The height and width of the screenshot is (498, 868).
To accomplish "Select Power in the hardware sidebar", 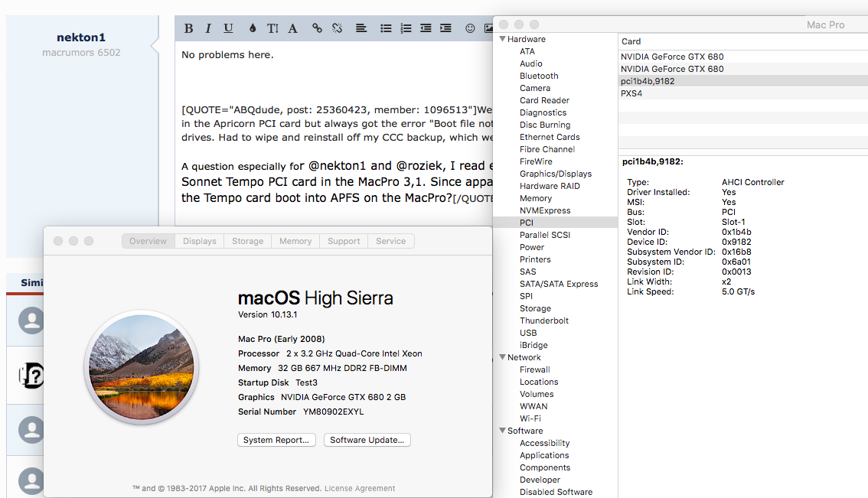I will [531, 247].
